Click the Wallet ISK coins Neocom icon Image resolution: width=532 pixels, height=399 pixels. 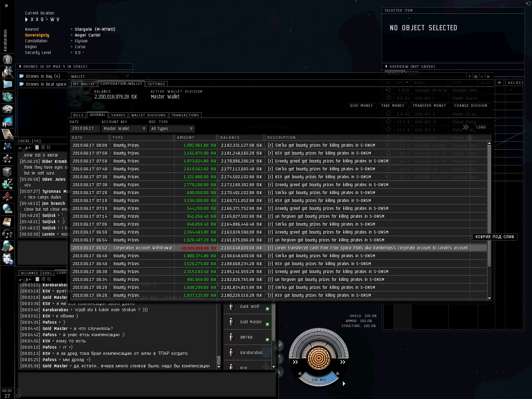point(7,184)
